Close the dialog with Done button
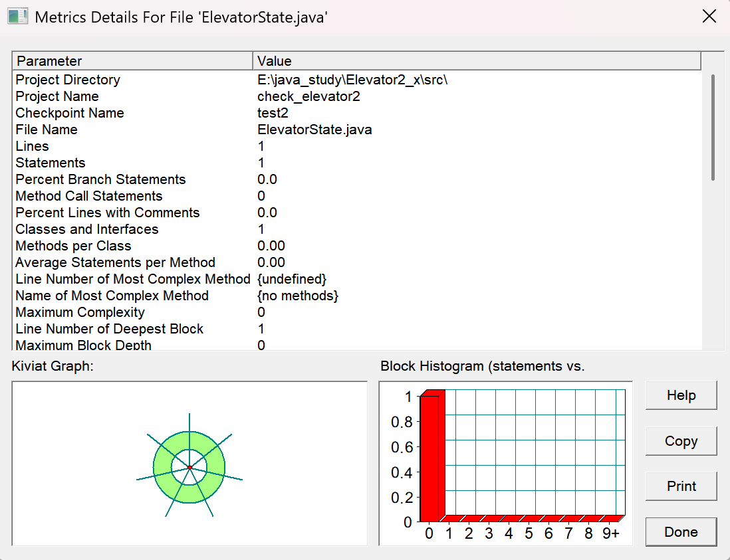Screen dimensions: 730x560 tap(681, 532)
